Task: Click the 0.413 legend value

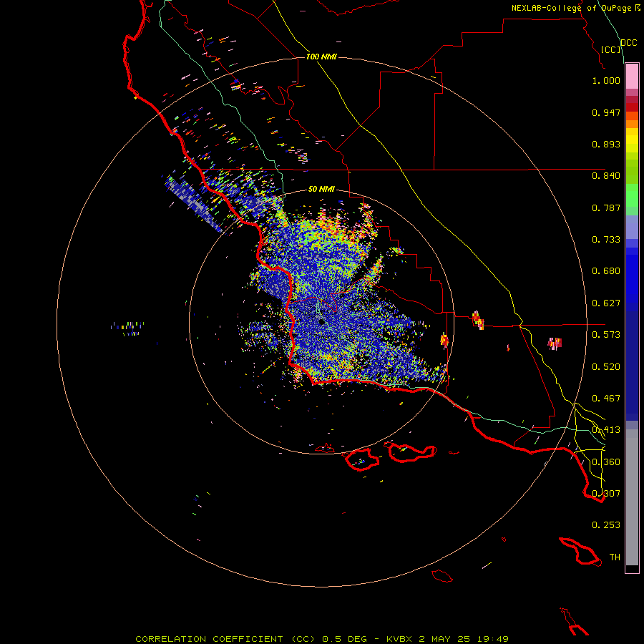Action: (606, 430)
